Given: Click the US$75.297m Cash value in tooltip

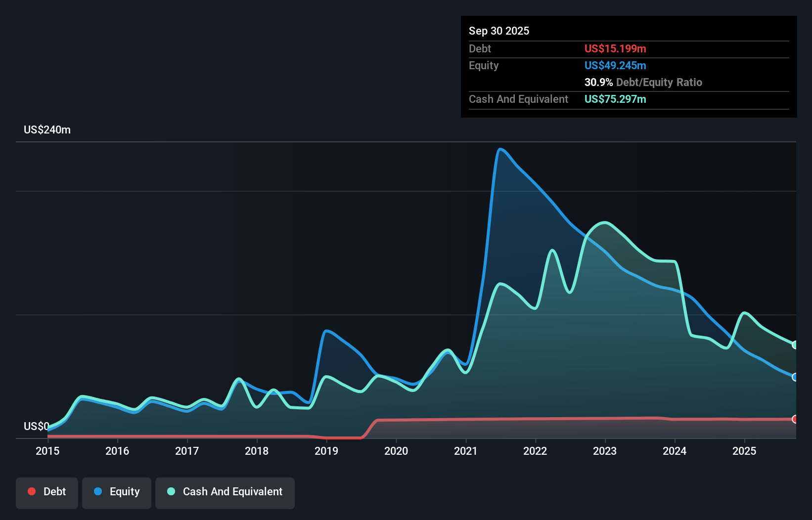Looking at the screenshot, I should coord(615,99).
